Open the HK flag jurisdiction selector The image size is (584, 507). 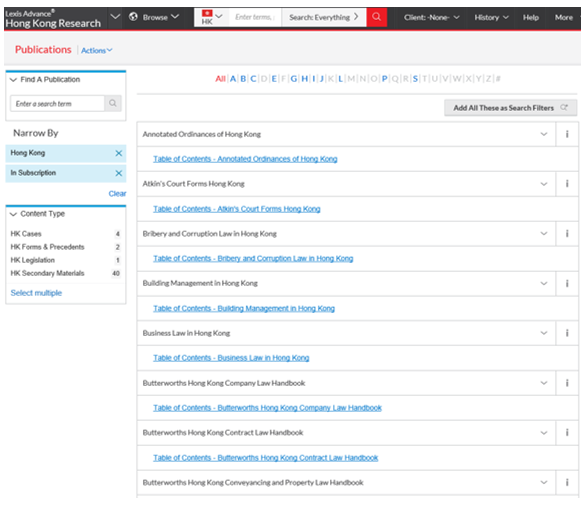(x=211, y=17)
